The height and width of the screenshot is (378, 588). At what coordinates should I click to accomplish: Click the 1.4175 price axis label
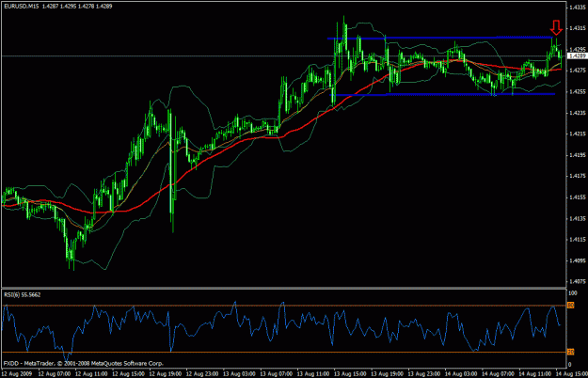point(577,176)
